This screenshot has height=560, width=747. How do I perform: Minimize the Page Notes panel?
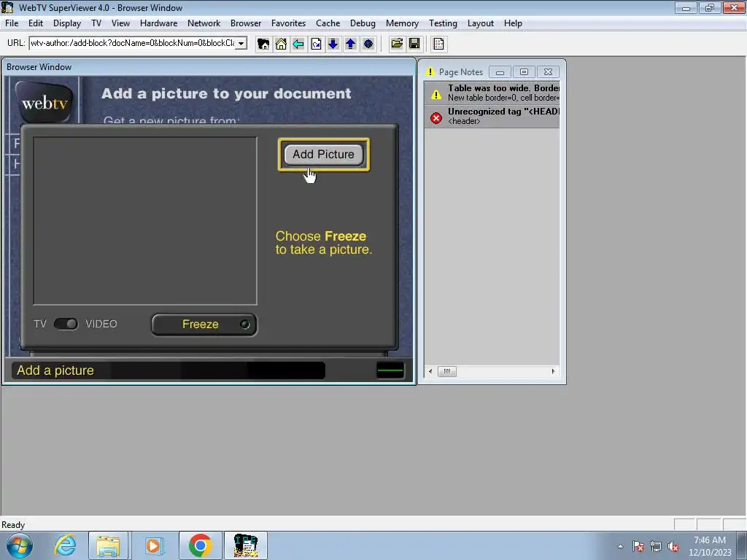pyautogui.click(x=500, y=72)
